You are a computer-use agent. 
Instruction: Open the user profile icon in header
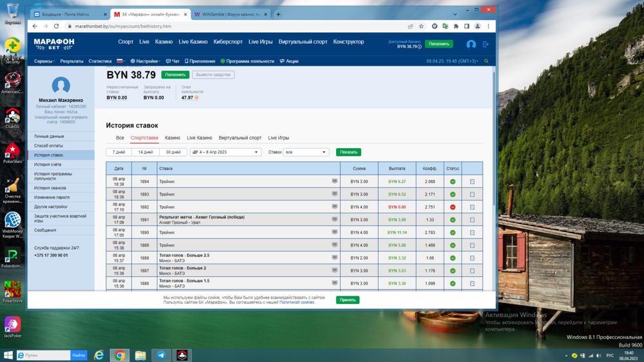[471, 44]
